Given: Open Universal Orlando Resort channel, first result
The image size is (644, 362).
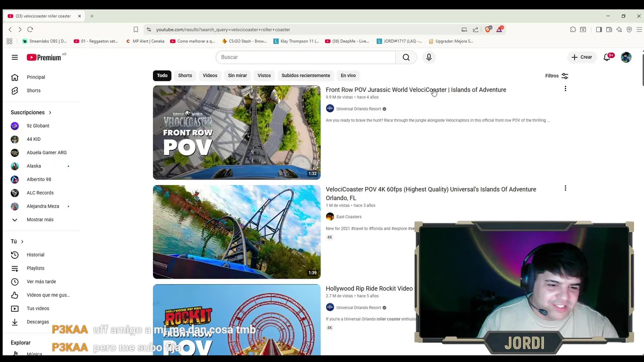Looking at the screenshot, I should [358, 109].
